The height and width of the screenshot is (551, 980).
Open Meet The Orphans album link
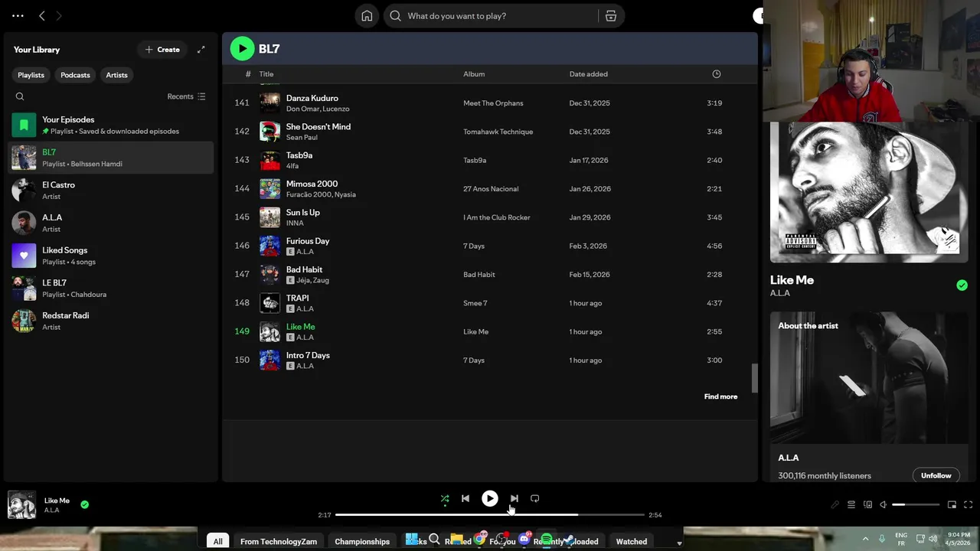(x=493, y=103)
